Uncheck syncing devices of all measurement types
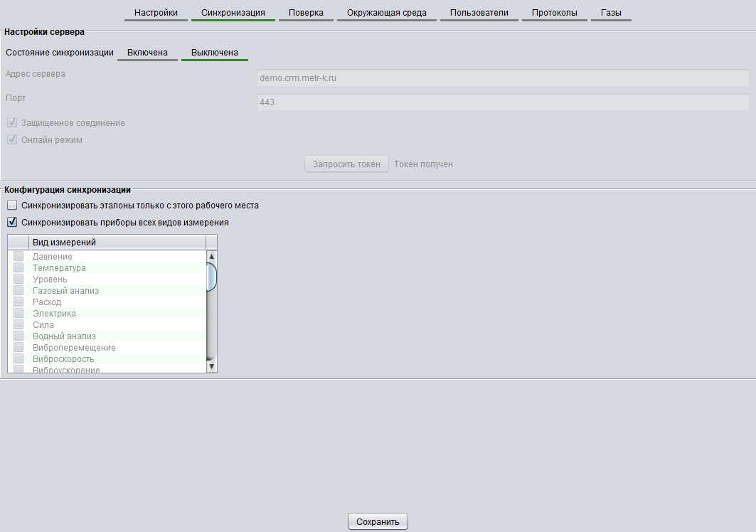756x532 pixels. 12,223
